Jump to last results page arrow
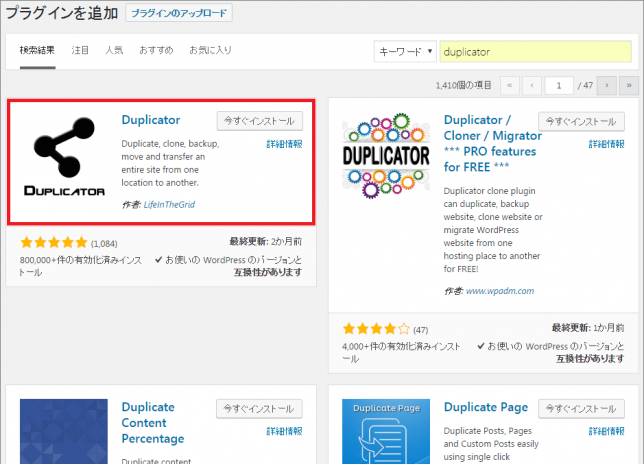Viewport: 644px width, 464px height. 629,86
